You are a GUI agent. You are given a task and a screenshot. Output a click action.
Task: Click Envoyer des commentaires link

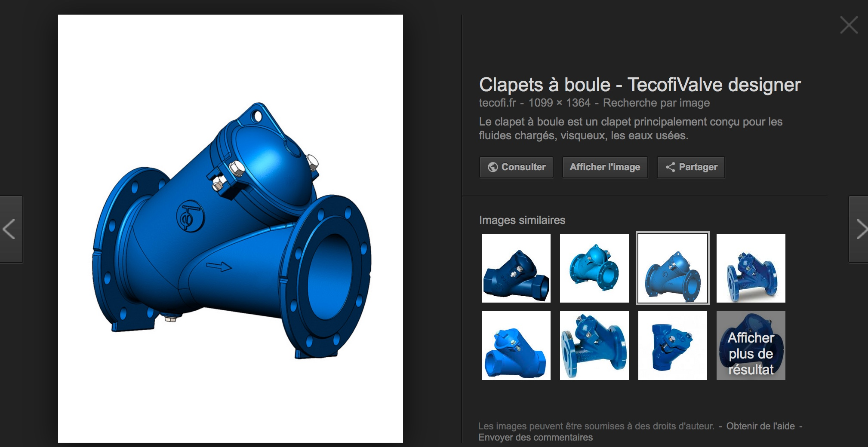(x=536, y=437)
